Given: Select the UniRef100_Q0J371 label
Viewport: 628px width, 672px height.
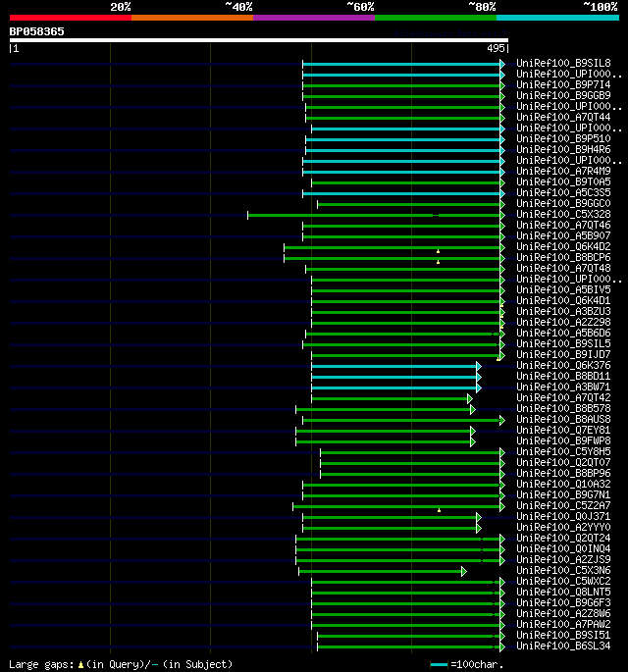Looking at the screenshot, I should tap(563, 517).
